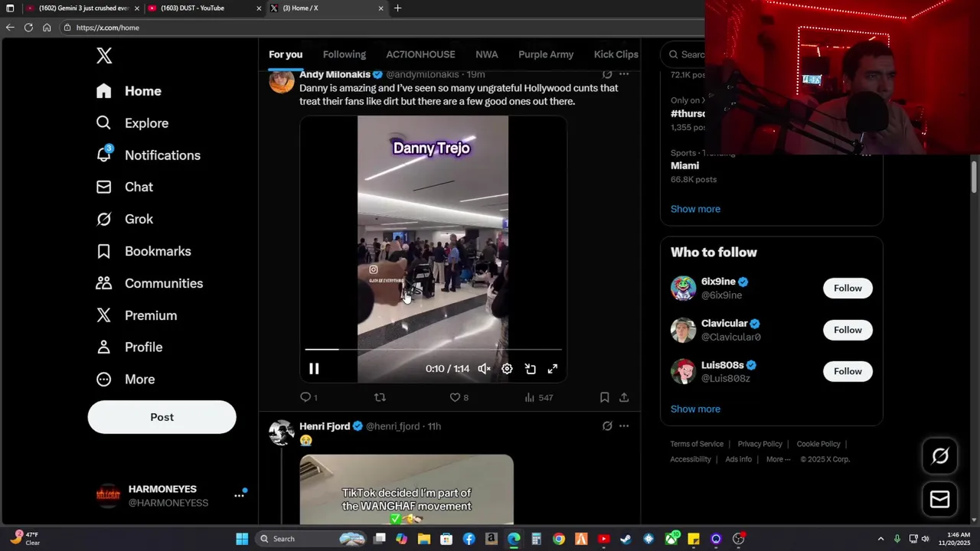Open Chrome from the taskbar
The width and height of the screenshot is (980, 551).
[x=559, y=539]
